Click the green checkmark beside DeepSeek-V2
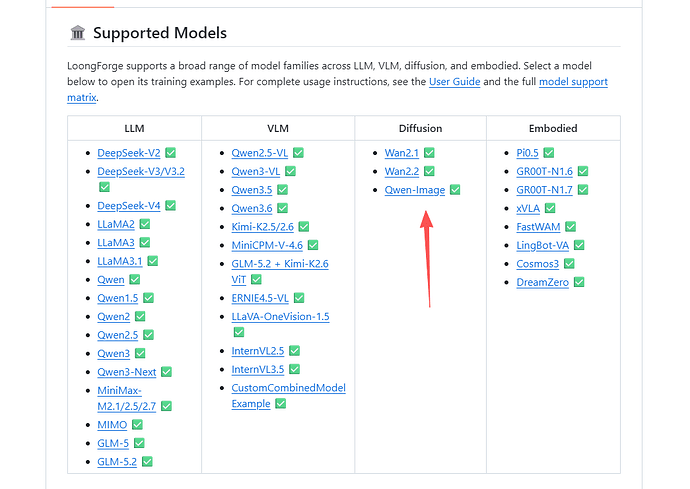 tap(170, 153)
